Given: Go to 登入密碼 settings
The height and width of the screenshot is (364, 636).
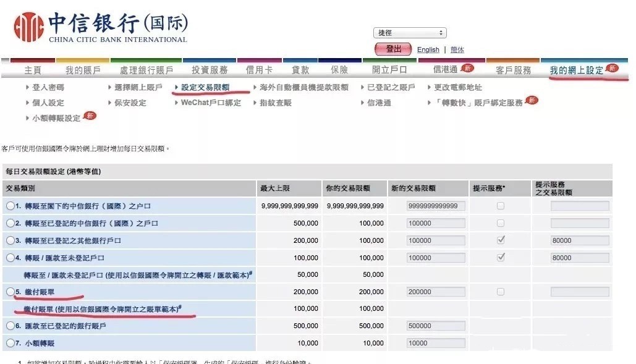Looking at the screenshot, I should point(48,87).
